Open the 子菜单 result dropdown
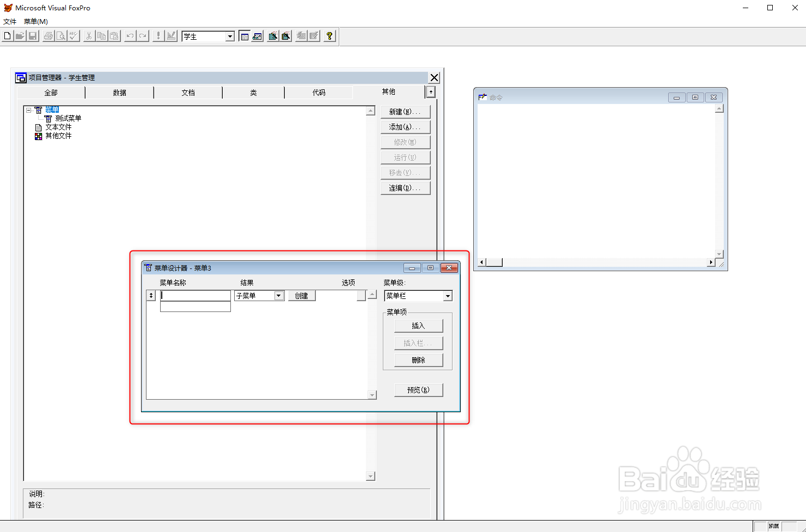The width and height of the screenshot is (806, 532). (x=278, y=296)
